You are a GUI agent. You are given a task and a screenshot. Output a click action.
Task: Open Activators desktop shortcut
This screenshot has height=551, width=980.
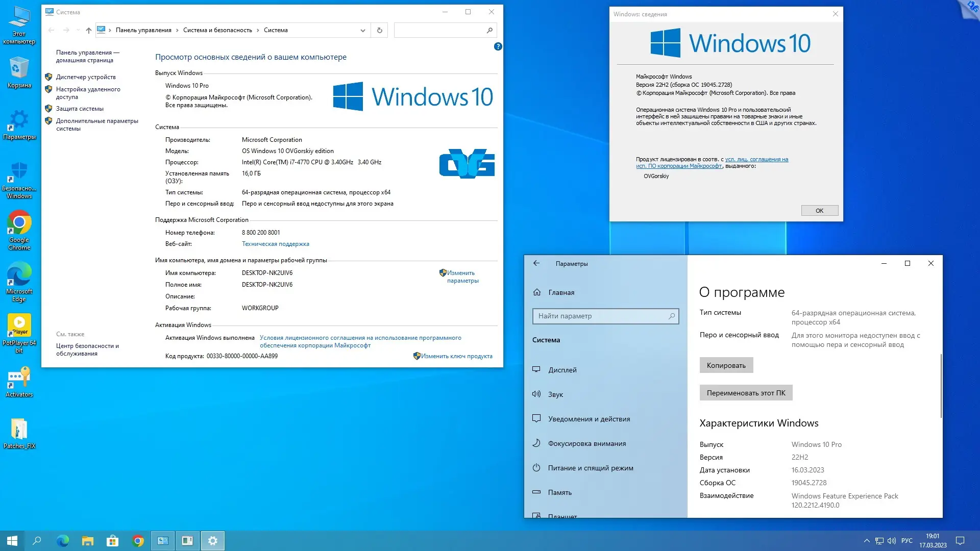coord(19,379)
